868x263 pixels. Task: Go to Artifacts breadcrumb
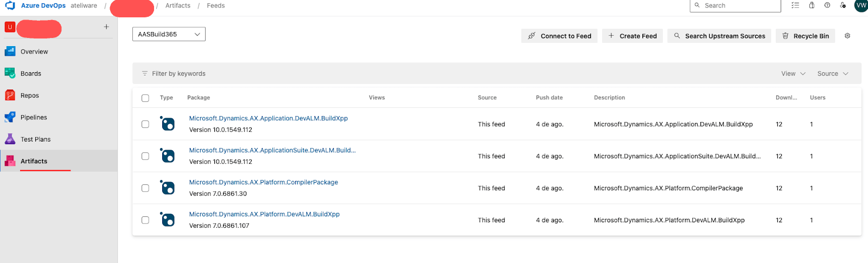(x=178, y=5)
